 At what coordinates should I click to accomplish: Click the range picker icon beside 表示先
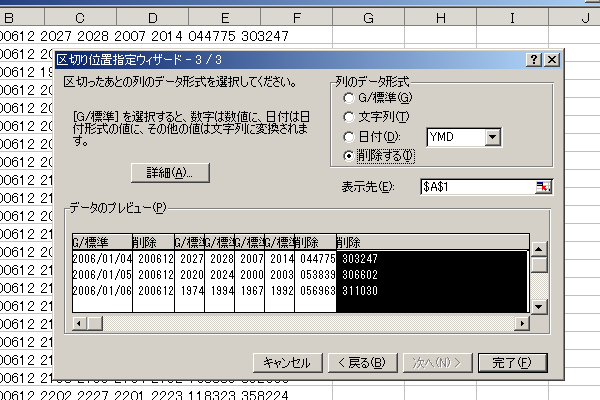click(543, 187)
